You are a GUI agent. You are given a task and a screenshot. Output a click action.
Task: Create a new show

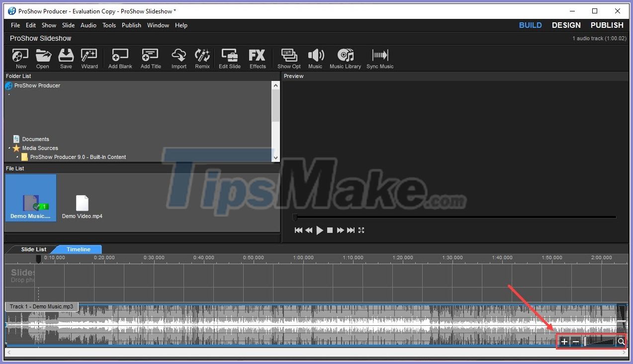pos(20,58)
